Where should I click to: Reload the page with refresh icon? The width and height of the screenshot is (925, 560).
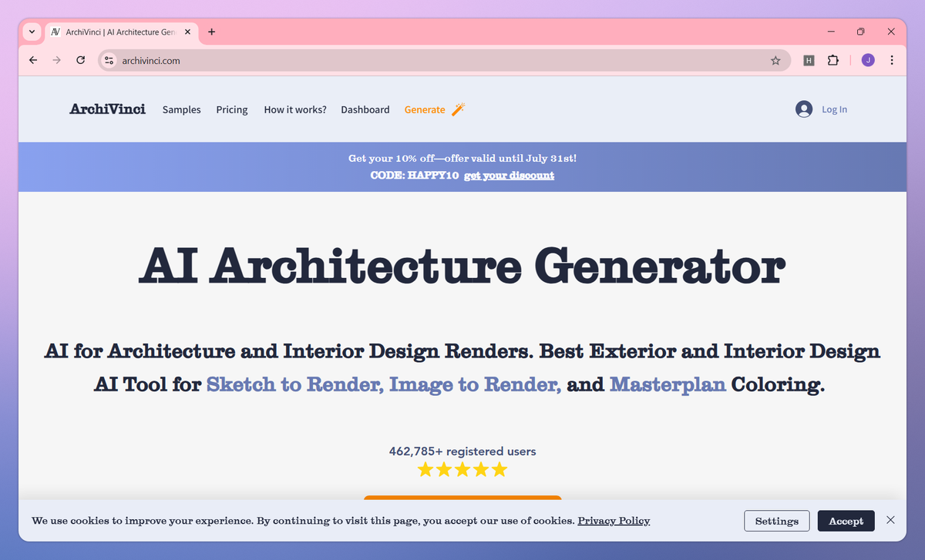pyautogui.click(x=80, y=60)
